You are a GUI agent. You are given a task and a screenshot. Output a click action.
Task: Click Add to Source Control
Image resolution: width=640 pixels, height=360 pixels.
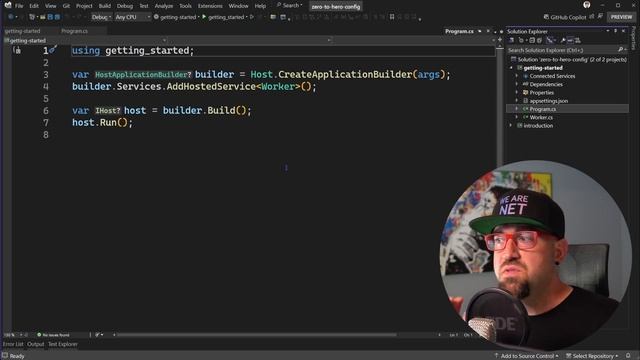pyautogui.click(x=526, y=356)
